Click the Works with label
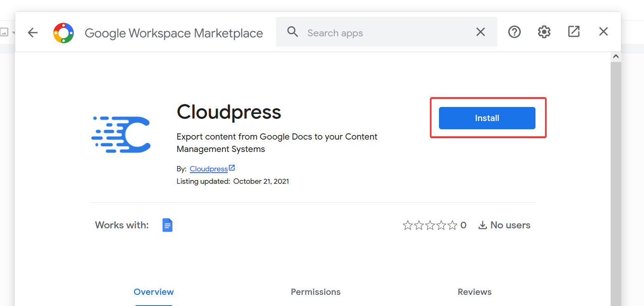This screenshot has width=644, height=306. pyautogui.click(x=122, y=225)
